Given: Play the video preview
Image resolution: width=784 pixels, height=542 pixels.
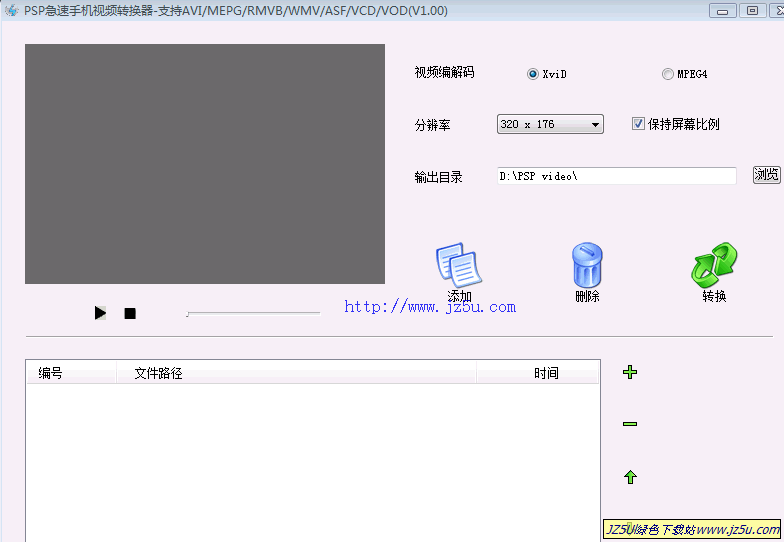Looking at the screenshot, I should 100,313.
